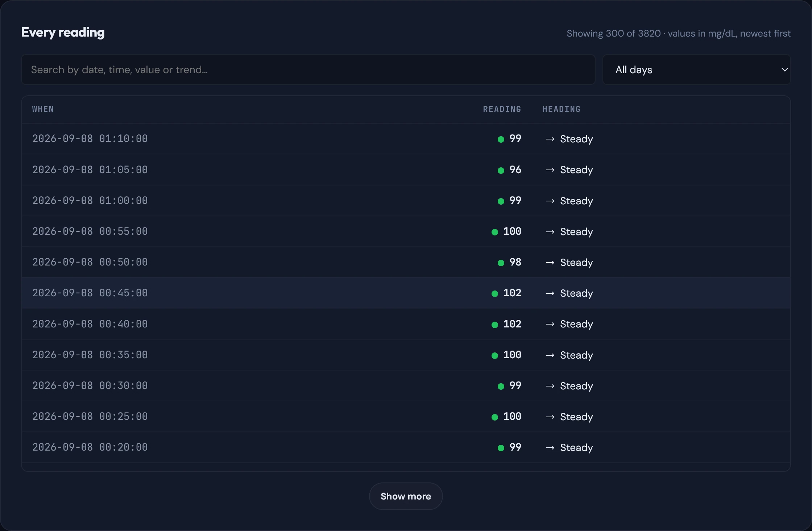Click the 2026-09-08 00:50:00 timestamp
812x531 pixels.
coord(90,262)
